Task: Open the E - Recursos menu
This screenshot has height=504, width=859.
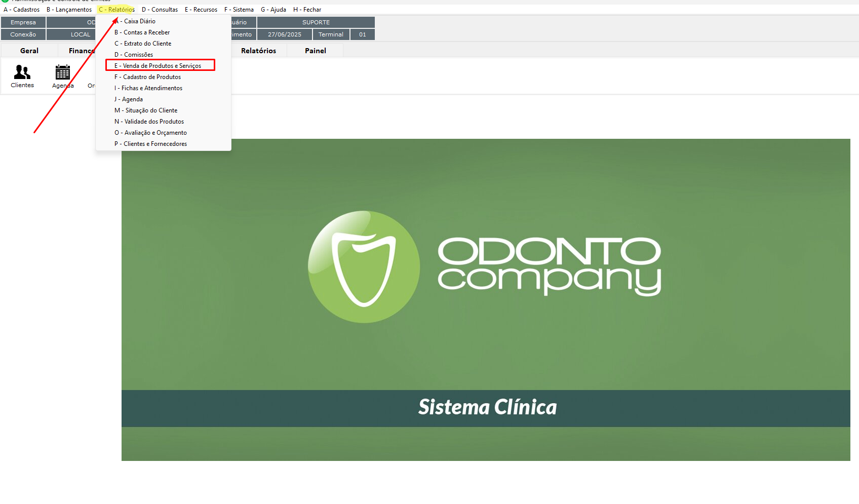Action: 201,10
